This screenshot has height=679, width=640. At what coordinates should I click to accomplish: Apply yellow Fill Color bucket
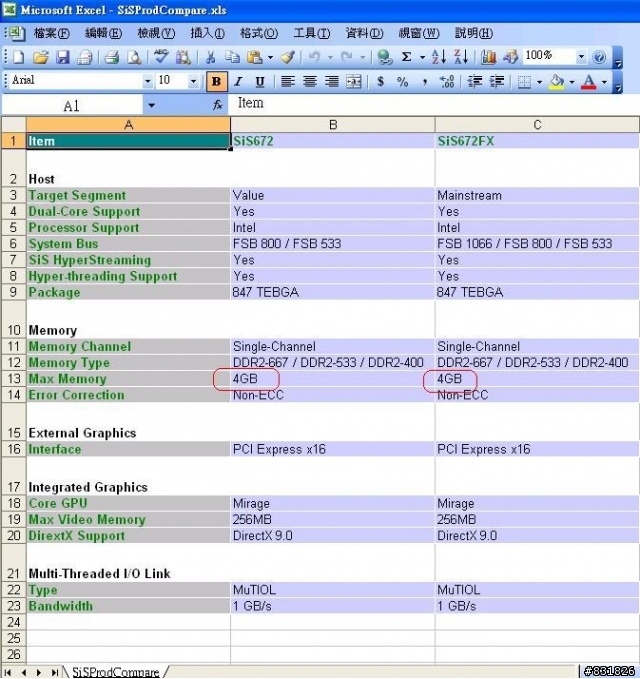click(557, 81)
